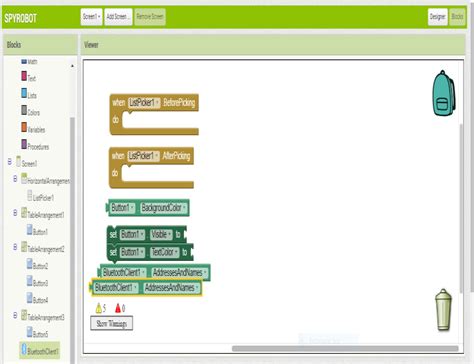Click the Remove Screen button
Screen dimensions: 474x364
[x=150, y=17]
